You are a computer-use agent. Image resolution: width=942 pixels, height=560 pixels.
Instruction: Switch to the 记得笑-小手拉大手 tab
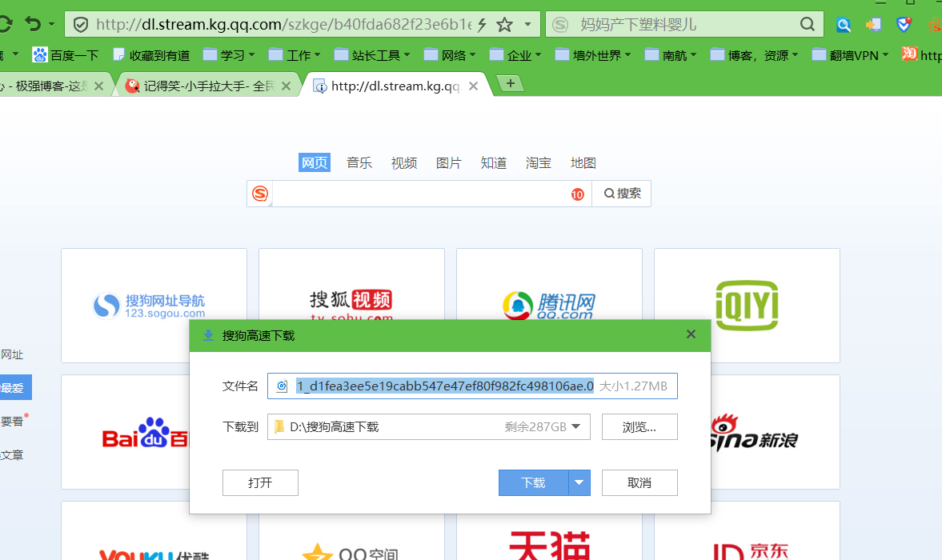(207, 86)
